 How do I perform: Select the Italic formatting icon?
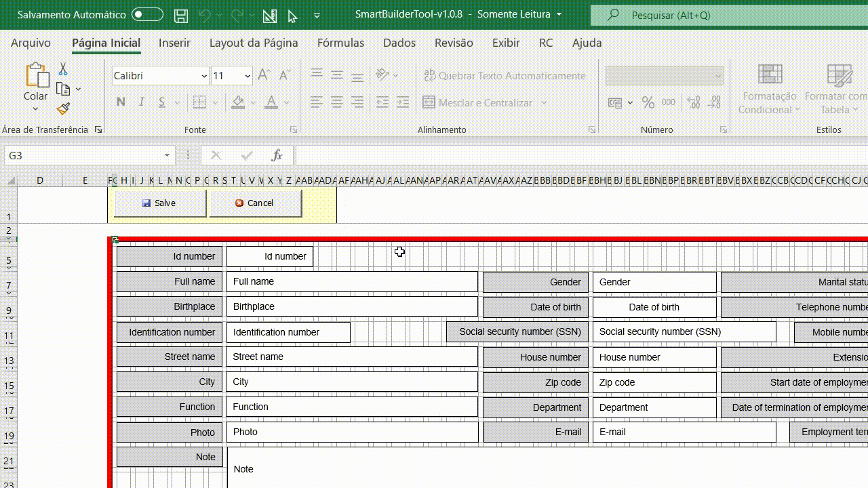point(140,102)
